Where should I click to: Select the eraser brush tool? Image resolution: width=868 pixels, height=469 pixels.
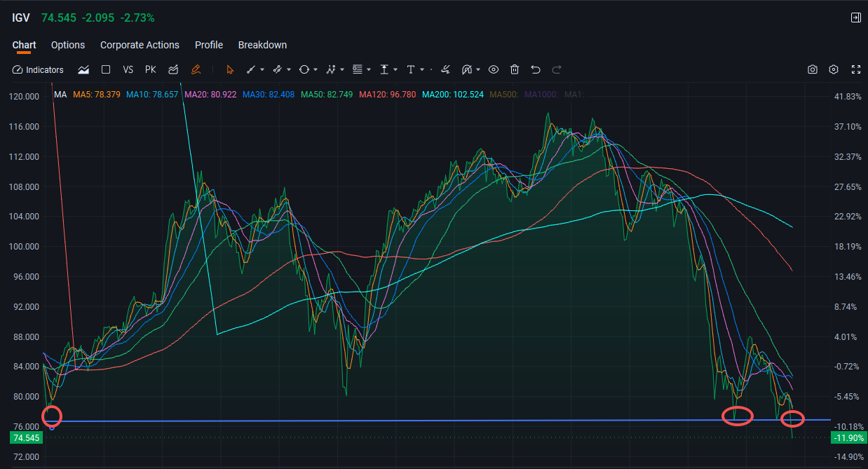445,69
